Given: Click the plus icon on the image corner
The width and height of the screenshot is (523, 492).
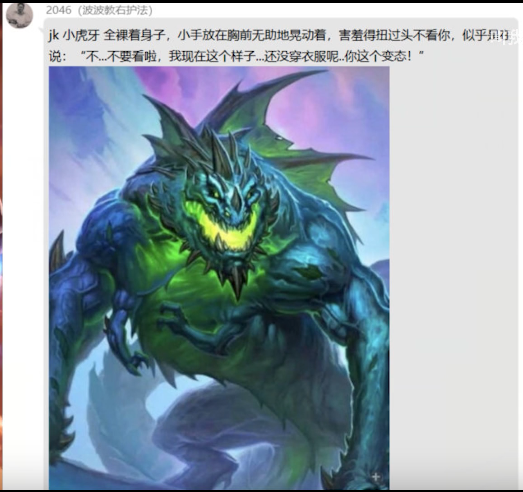Looking at the screenshot, I should (376, 477).
